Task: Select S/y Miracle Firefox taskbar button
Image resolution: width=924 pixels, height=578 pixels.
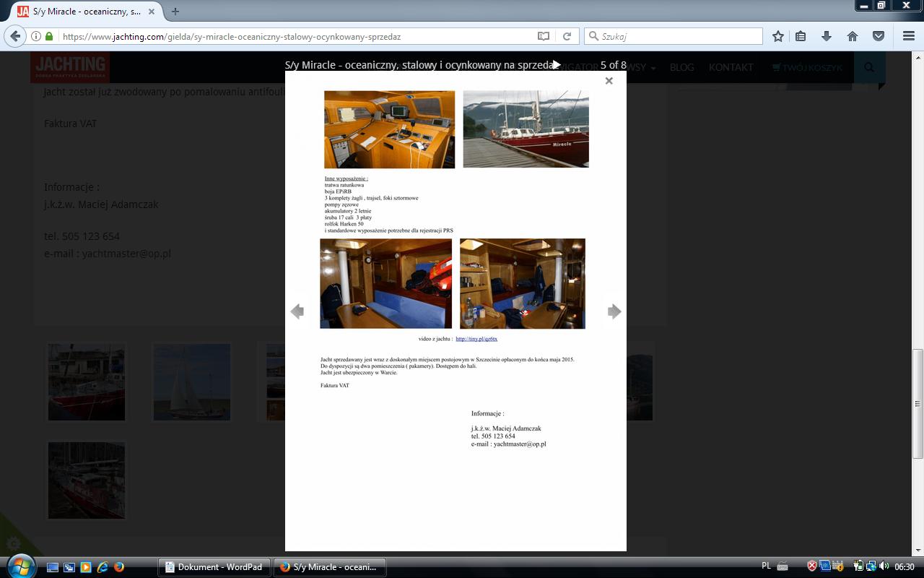Action: [x=330, y=567]
